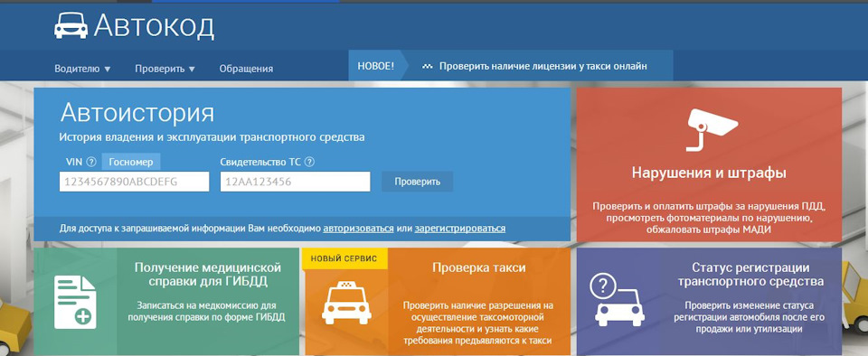Click the Проверить button
The height and width of the screenshot is (356, 868).
(418, 182)
